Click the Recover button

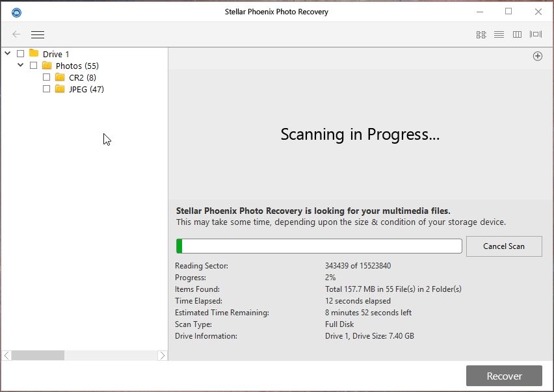click(x=504, y=376)
